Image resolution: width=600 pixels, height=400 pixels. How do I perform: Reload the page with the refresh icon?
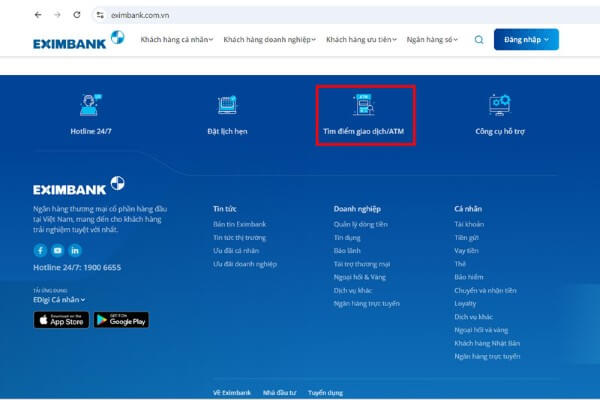[x=77, y=15]
